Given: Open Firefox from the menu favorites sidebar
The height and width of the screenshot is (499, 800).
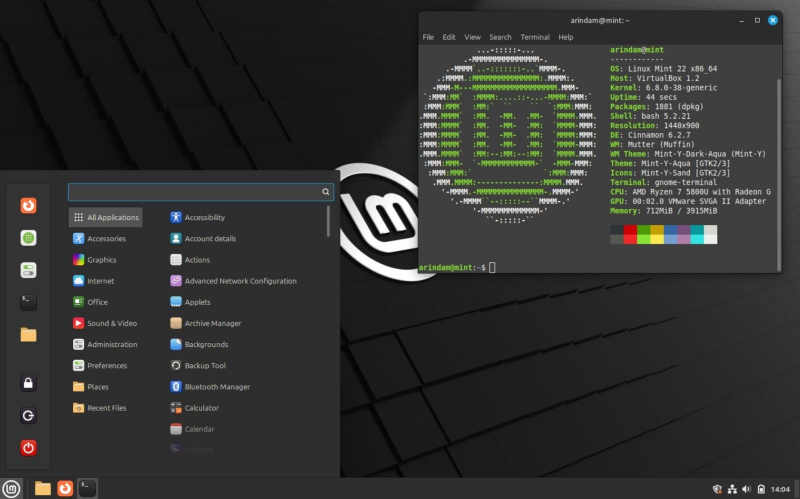Looking at the screenshot, I should (x=29, y=206).
